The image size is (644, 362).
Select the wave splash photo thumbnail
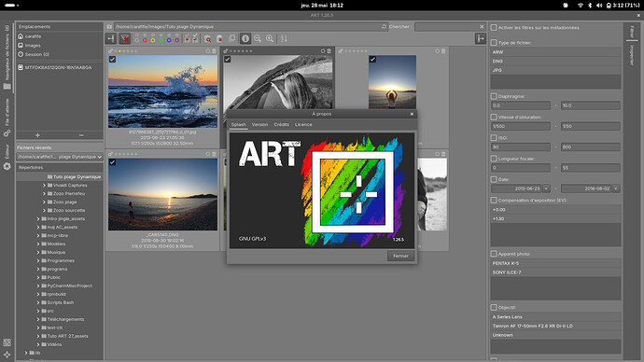click(x=162, y=91)
